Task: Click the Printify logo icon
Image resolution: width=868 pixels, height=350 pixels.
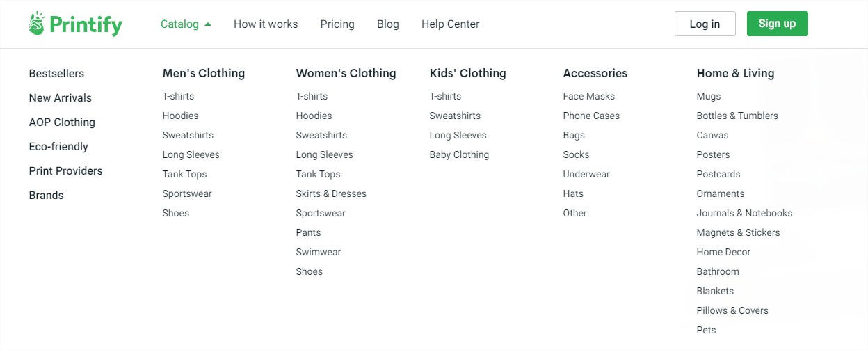Action: tap(37, 24)
